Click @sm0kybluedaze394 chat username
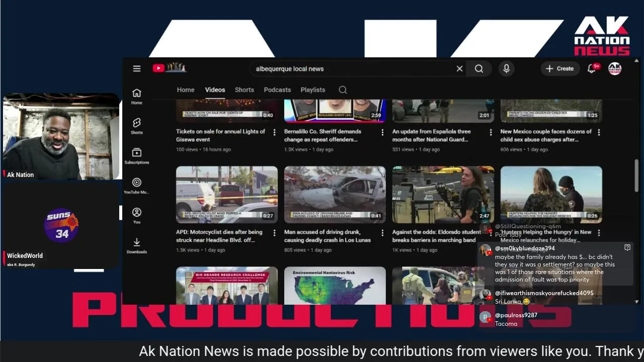This screenshot has height=362, width=644. [x=525, y=248]
